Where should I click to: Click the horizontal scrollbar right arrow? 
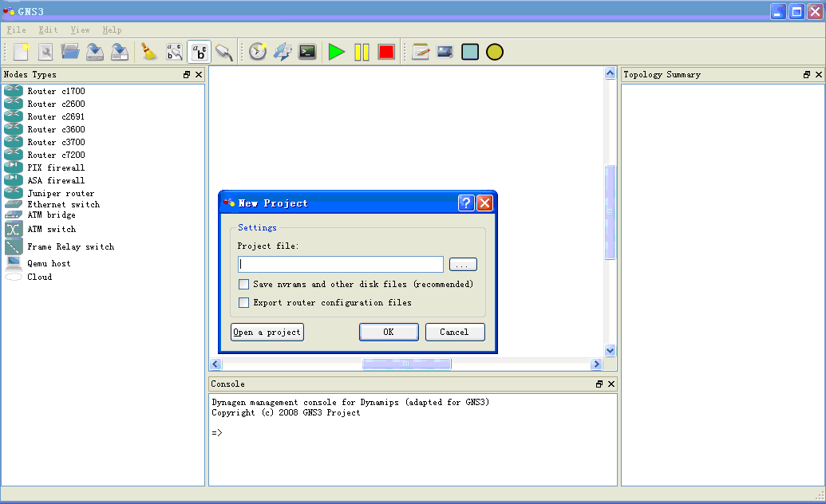click(596, 364)
